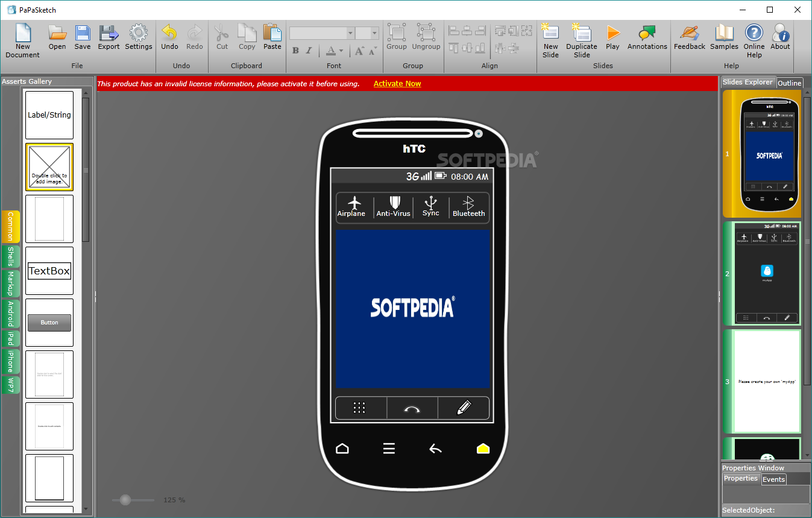The image size is (812, 518).
Task: Increase the font size
Action: 359,51
